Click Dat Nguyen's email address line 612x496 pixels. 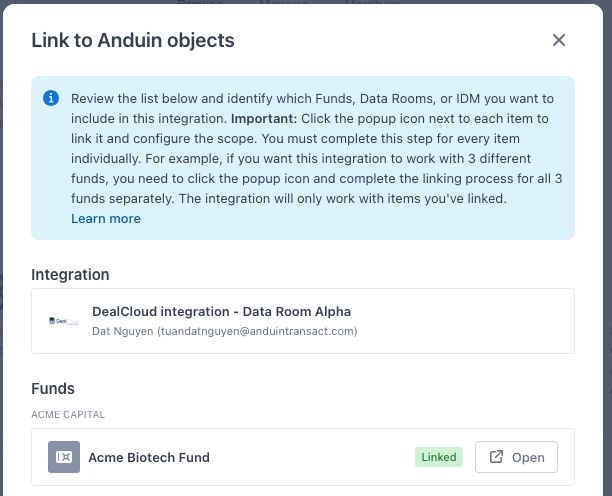(224, 331)
